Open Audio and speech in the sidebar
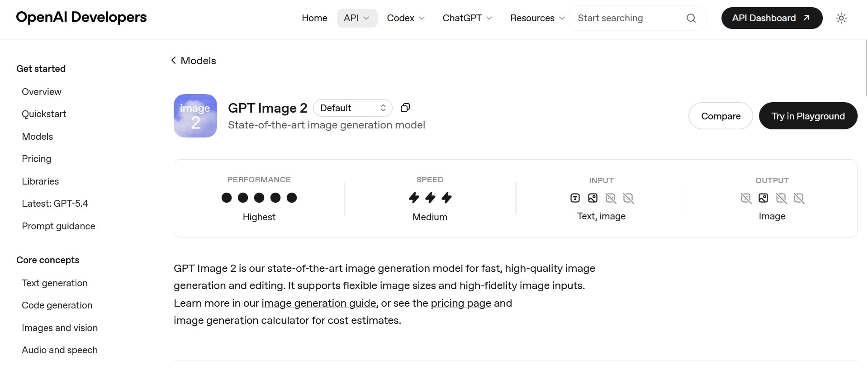Image resolution: width=868 pixels, height=370 pixels. point(60,350)
